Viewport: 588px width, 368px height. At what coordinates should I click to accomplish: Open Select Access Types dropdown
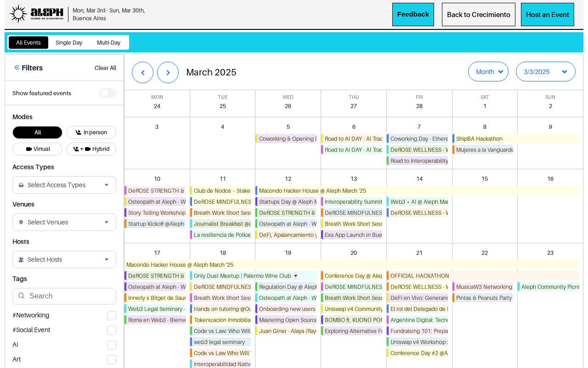(64, 185)
